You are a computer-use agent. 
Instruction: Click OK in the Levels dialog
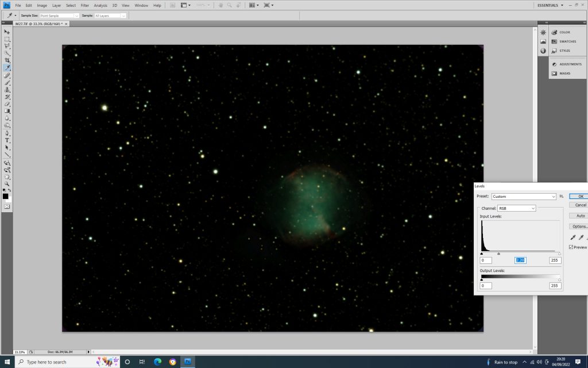[579, 197]
